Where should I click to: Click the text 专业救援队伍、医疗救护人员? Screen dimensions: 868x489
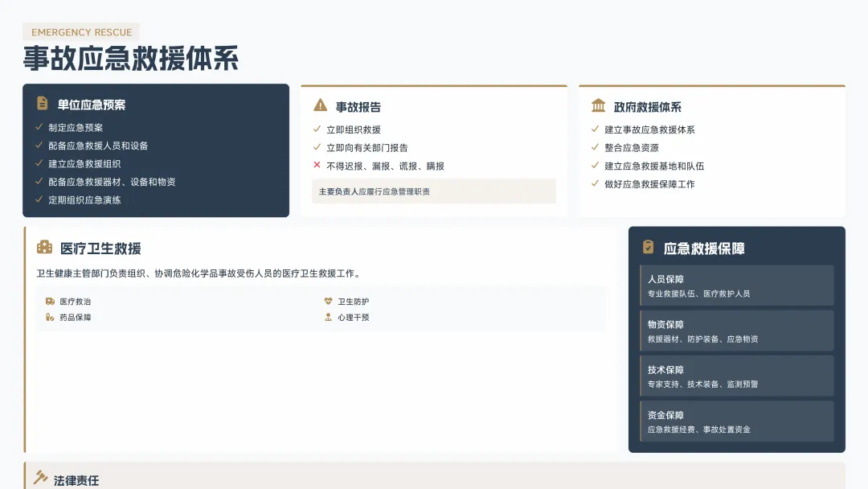[698, 294]
